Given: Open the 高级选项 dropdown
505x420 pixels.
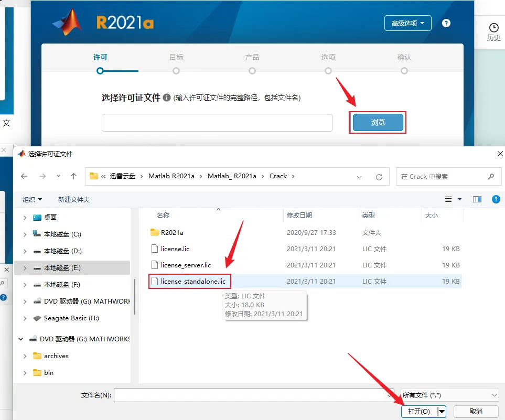Looking at the screenshot, I should pos(408,23).
